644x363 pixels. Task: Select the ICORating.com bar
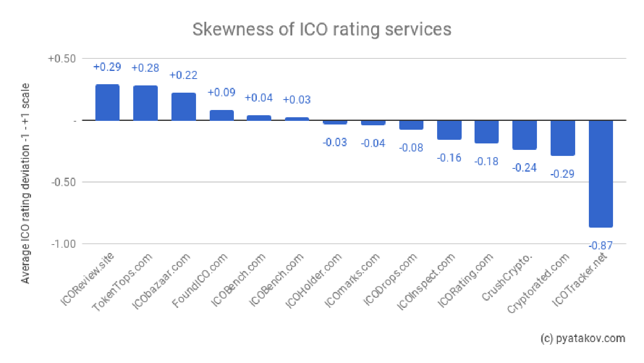[487, 132]
